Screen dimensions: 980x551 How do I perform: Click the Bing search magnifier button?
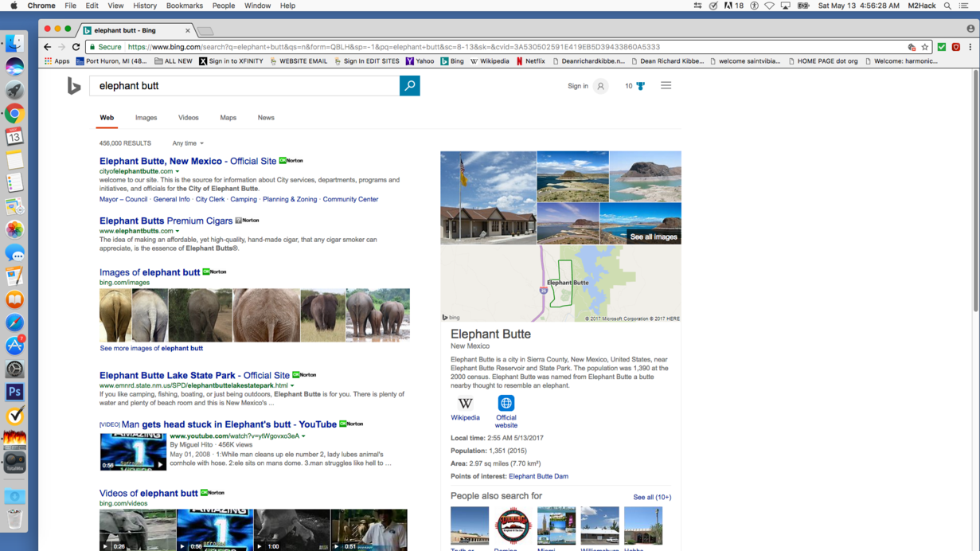[409, 86]
